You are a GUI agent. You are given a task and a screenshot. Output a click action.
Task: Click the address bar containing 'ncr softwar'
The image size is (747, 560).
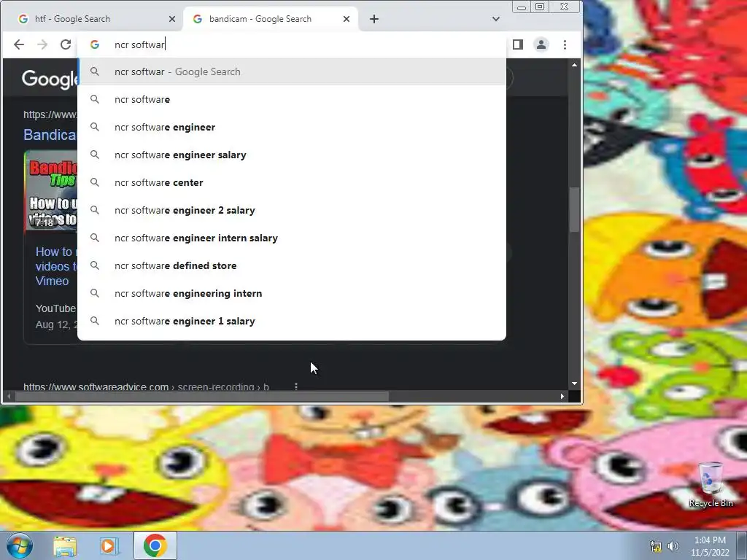click(x=292, y=44)
